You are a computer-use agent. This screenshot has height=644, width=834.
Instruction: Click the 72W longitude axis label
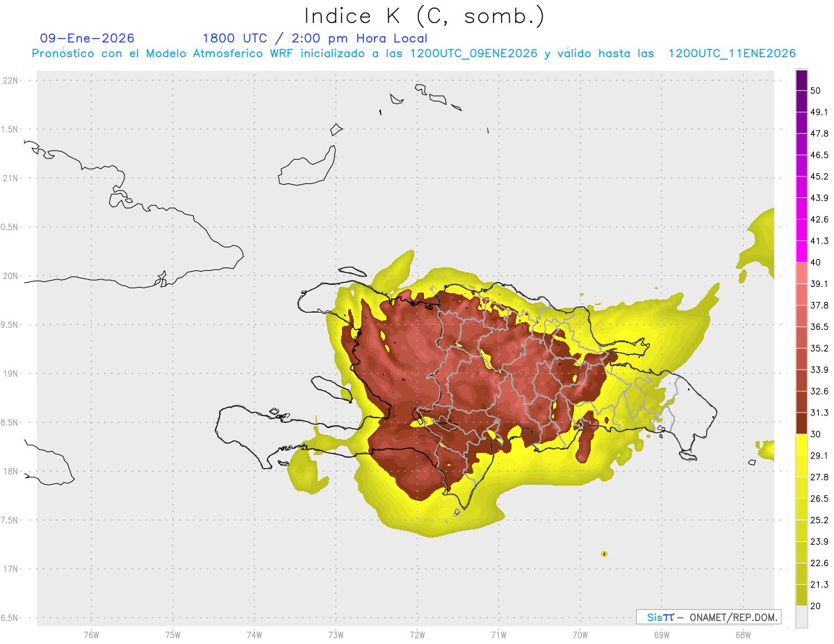point(417,634)
